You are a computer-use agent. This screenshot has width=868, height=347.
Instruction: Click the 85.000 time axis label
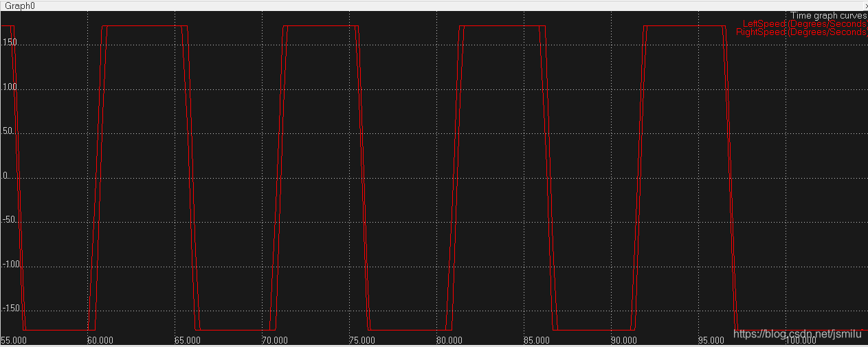coord(536,340)
